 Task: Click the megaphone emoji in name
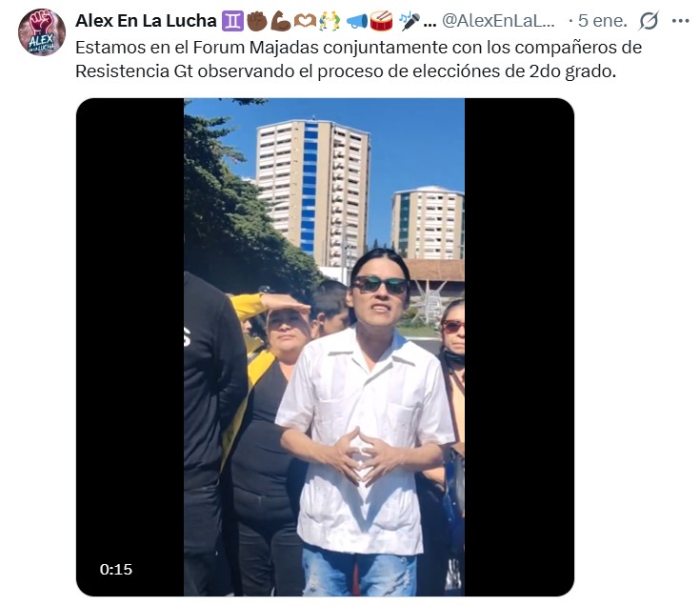357,21
